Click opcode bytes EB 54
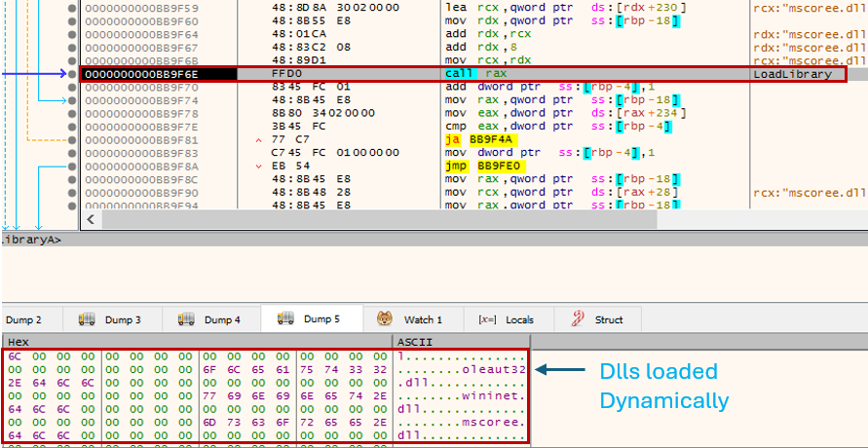The image size is (868, 448). tap(291, 166)
